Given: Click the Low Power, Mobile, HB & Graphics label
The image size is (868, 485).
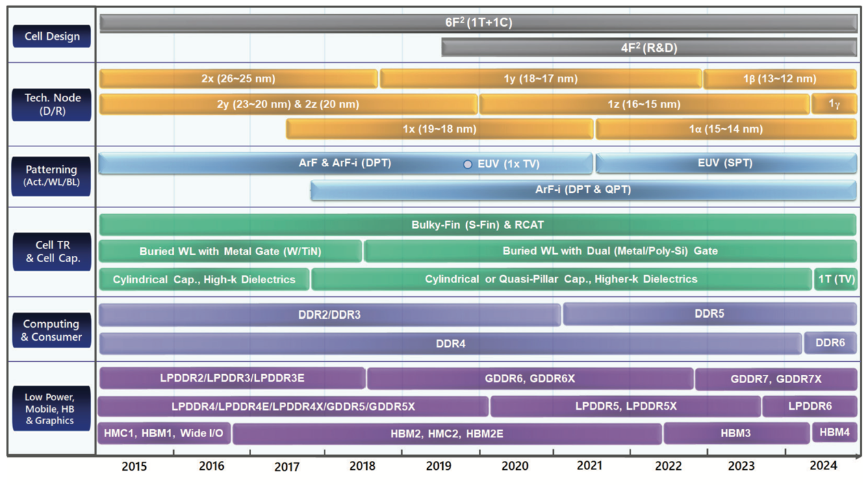Looking at the screenshot, I should coord(51,408).
